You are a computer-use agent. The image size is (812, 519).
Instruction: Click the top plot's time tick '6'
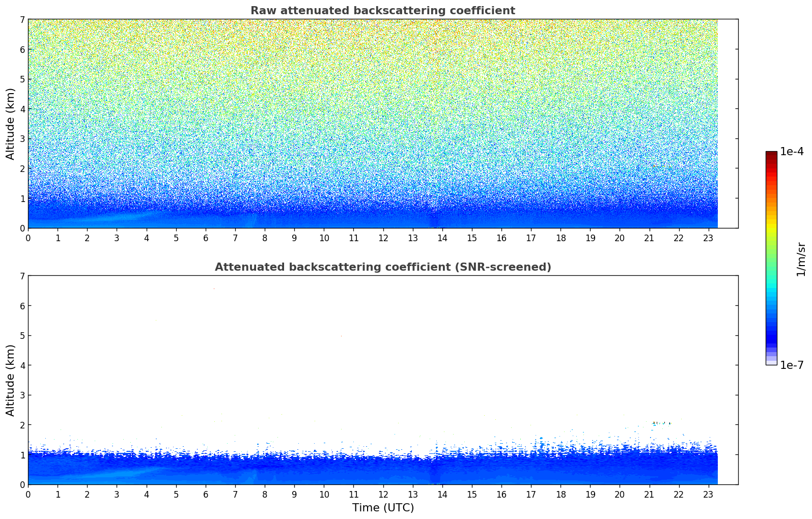206,238
